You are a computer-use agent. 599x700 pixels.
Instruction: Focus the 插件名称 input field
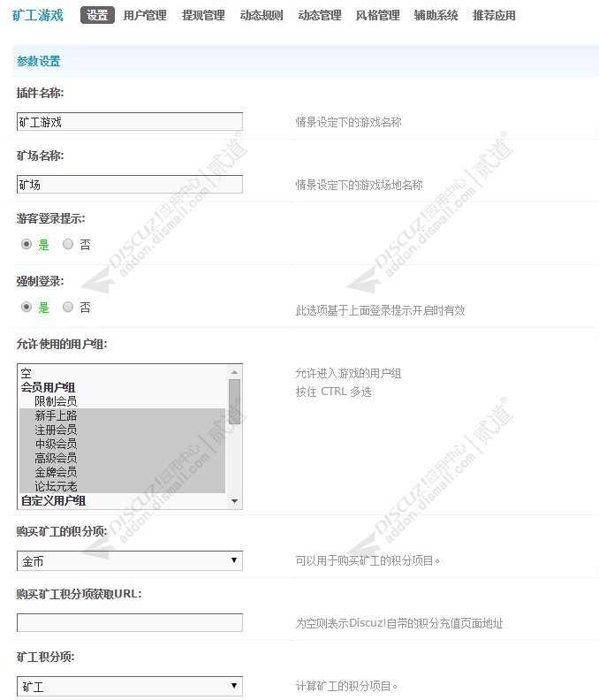[x=130, y=122]
